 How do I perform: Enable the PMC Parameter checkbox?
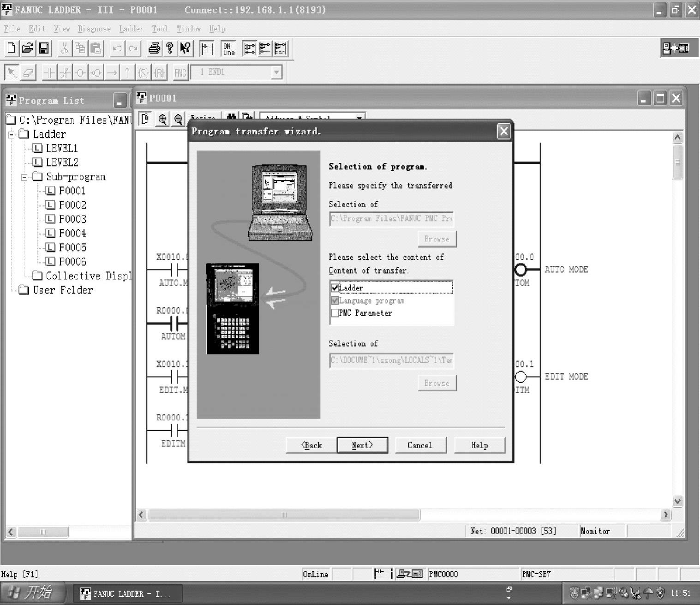coord(335,313)
